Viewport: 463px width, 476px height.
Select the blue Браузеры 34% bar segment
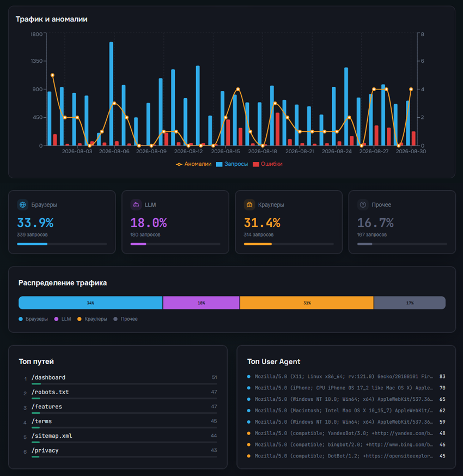point(90,303)
